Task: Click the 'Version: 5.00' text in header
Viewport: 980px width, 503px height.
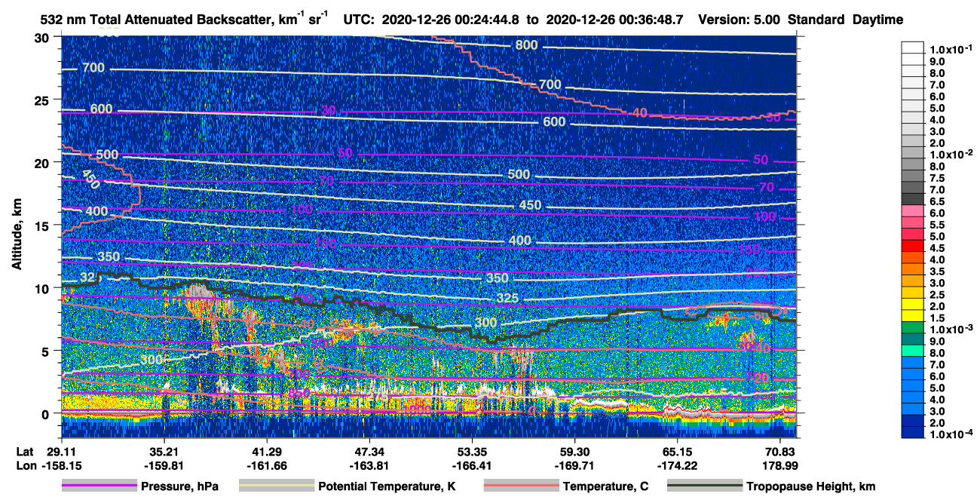Action: point(740,21)
